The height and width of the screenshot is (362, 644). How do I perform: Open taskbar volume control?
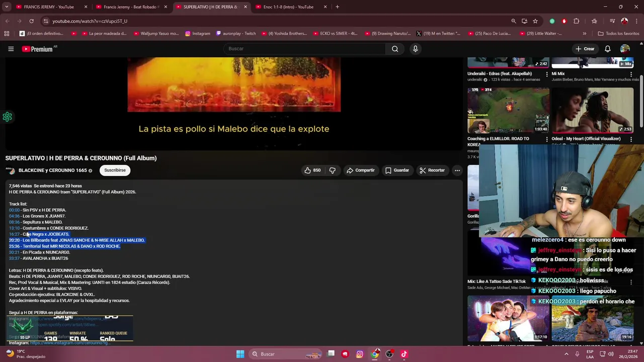(x=611, y=354)
